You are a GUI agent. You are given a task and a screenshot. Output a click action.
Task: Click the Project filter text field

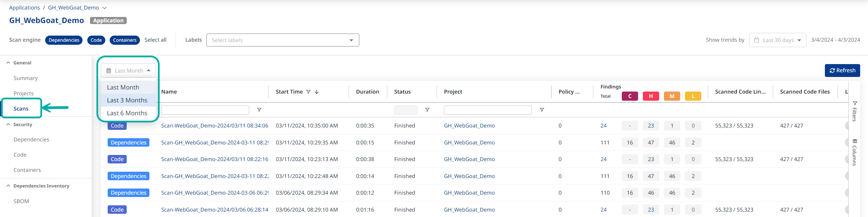(x=487, y=110)
